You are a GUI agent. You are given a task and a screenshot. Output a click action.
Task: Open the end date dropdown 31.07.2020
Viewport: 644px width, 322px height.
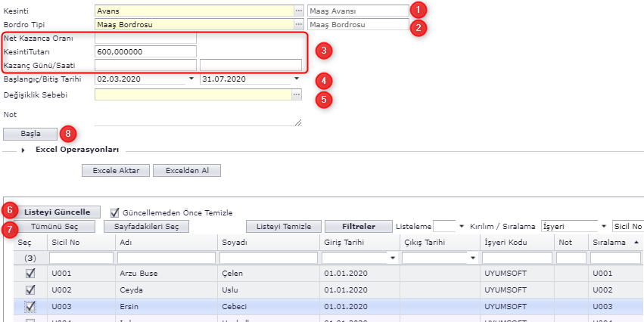pos(297,79)
